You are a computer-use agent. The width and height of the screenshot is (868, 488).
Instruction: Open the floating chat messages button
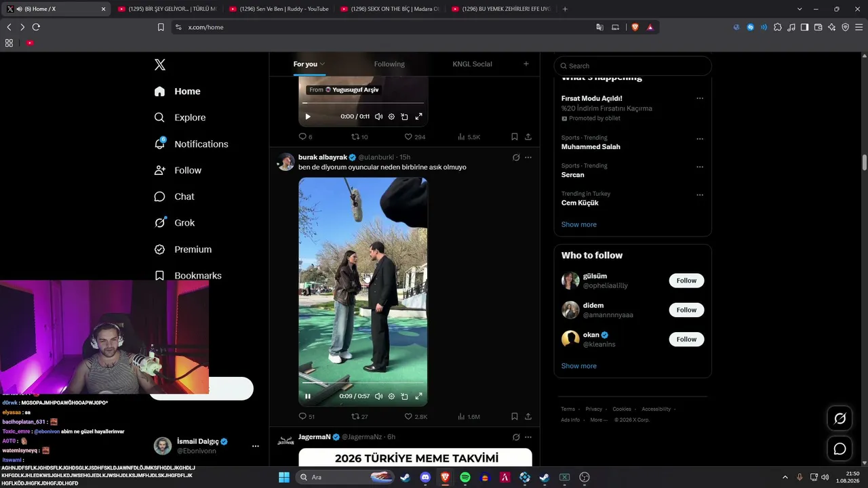[840, 449]
